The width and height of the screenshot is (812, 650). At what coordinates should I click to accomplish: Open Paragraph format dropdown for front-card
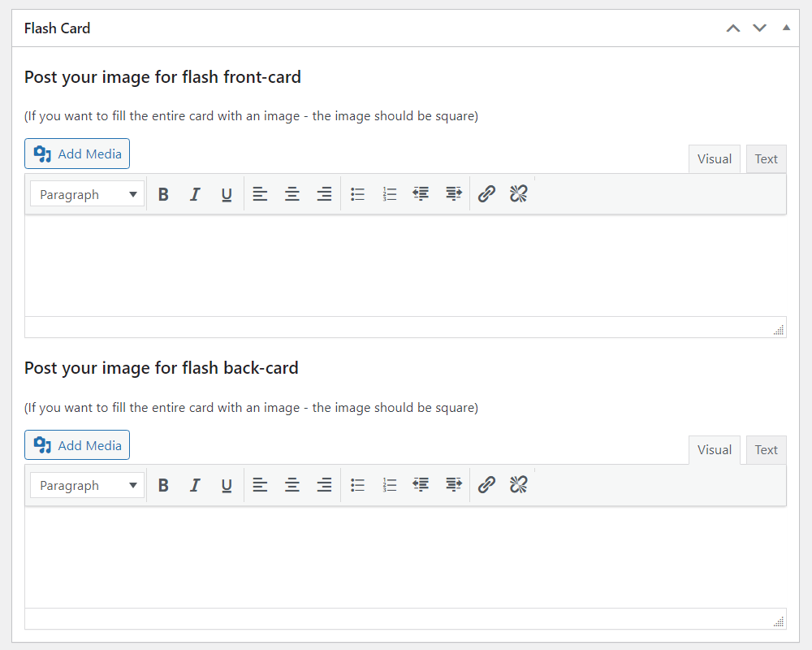[87, 194]
